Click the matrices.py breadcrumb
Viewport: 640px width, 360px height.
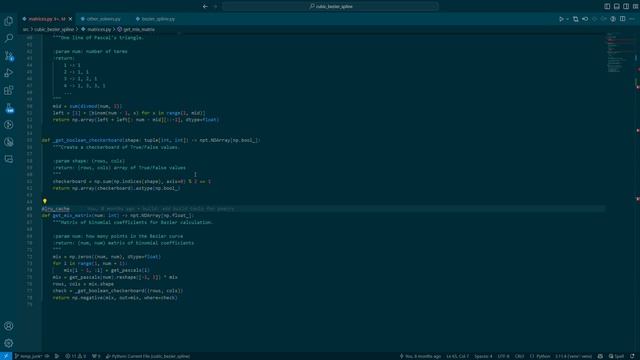tap(96, 29)
